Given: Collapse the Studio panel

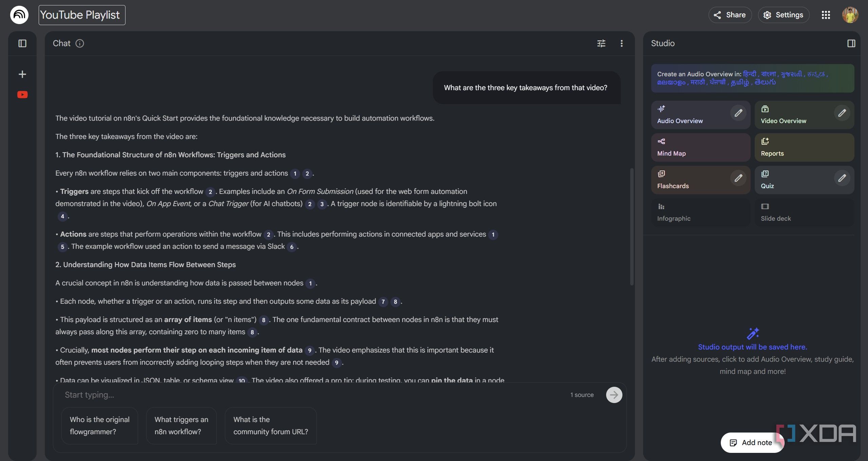Looking at the screenshot, I should [851, 43].
